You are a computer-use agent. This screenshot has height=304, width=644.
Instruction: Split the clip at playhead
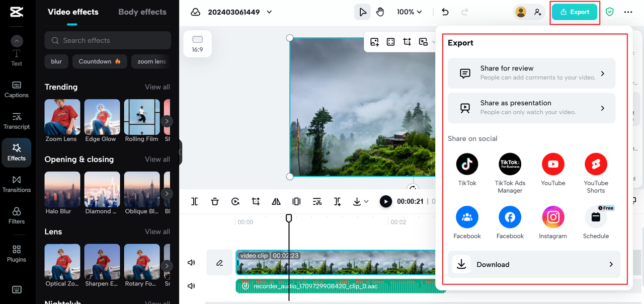[x=195, y=201]
